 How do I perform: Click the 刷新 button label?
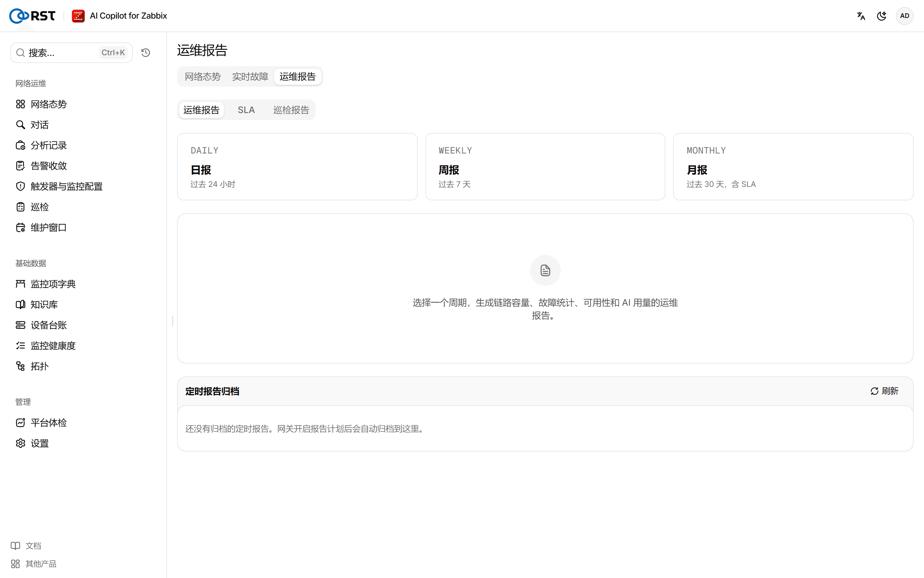tap(890, 391)
